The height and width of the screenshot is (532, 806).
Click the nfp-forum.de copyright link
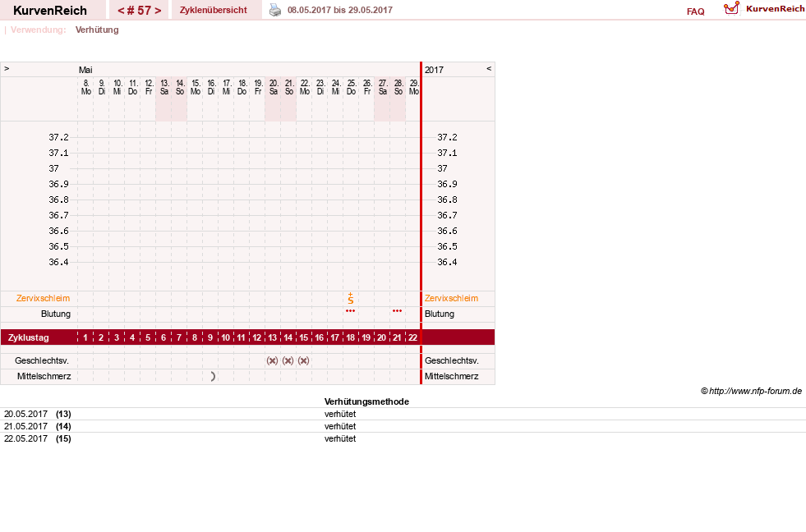point(751,392)
